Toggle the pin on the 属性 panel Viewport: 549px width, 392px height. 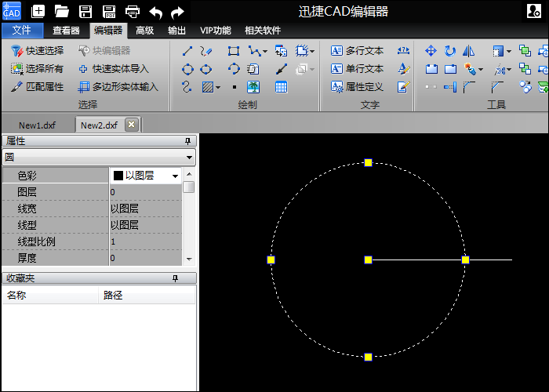pyautogui.click(x=187, y=141)
